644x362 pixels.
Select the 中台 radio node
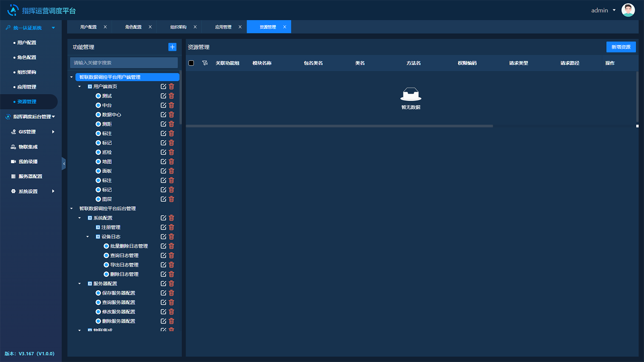point(98,106)
